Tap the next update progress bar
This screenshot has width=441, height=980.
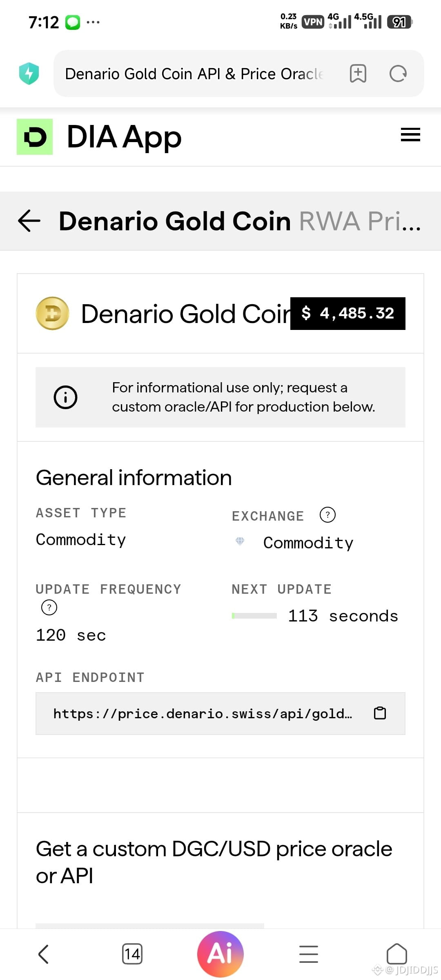[x=254, y=616]
